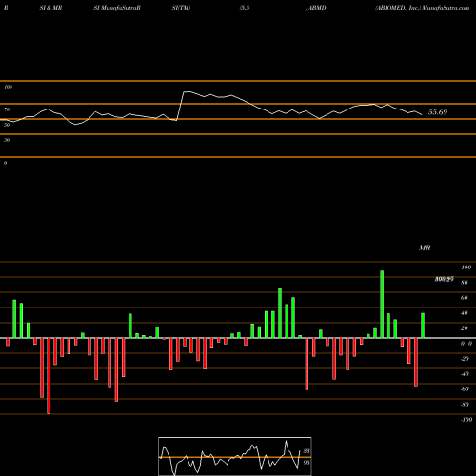476x476 pixels.
Task: Click the MR label above the bar chart
Action: click(x=425, y=248)
